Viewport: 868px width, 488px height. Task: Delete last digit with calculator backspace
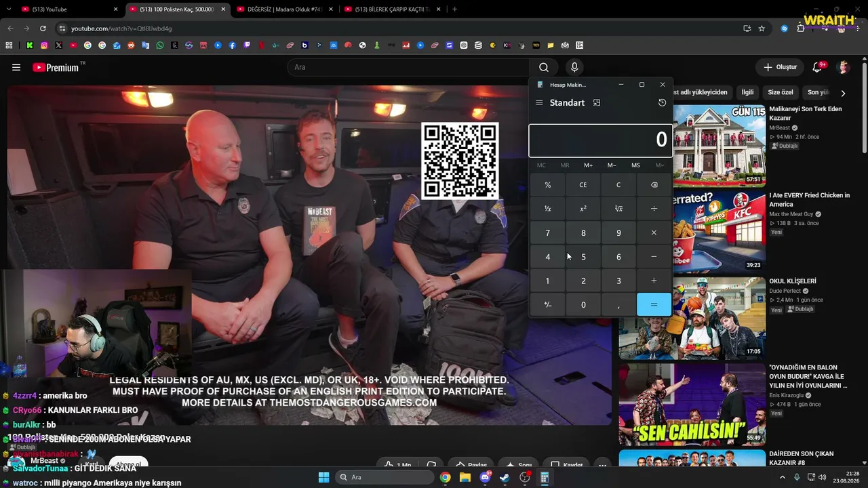(x=654, y=185)
